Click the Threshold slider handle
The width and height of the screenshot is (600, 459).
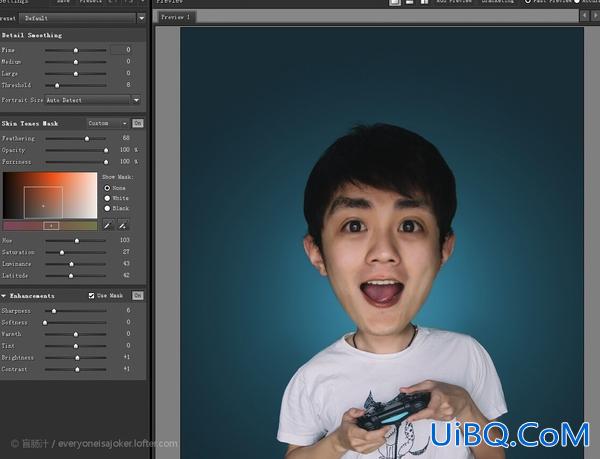pyautogui.click(x=57, y=85)
